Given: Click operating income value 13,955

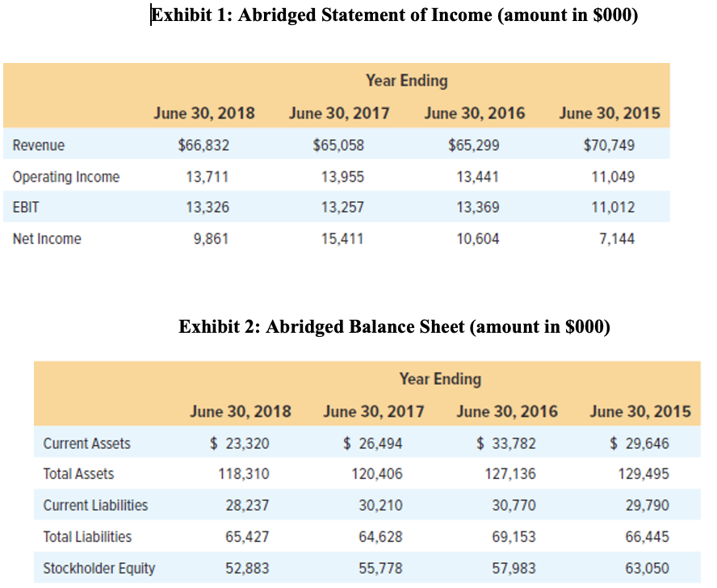Looking at the screenshot, I should point(342,177).
